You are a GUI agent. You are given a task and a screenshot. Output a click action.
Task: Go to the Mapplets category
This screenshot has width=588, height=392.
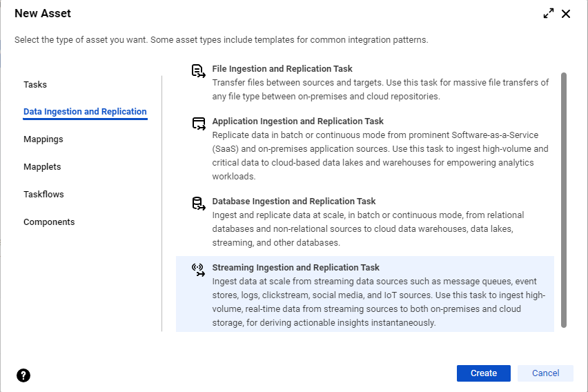[x=42, y=166]
